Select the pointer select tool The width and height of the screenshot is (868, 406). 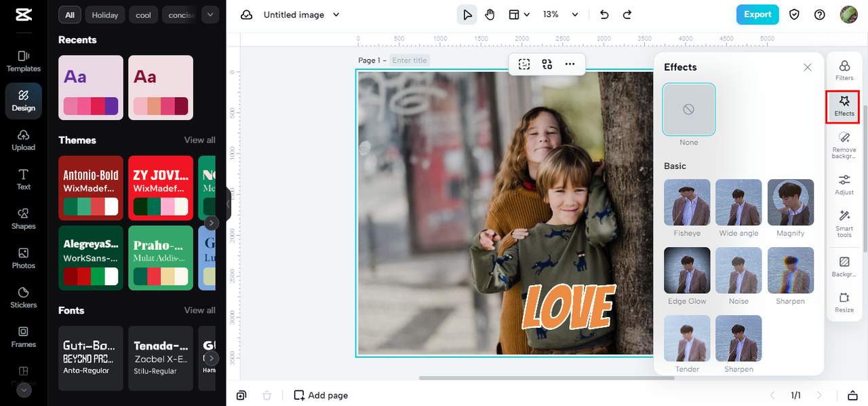[467, 14]
